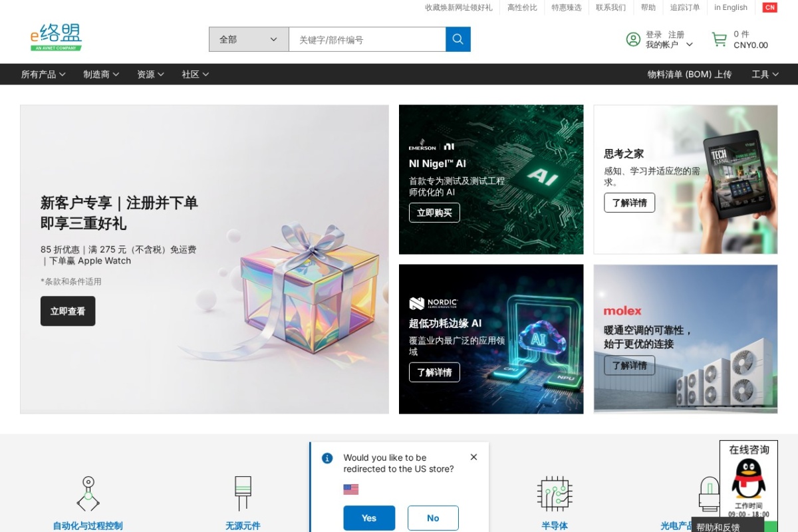The image size is (798, 532).
Task: Click the e络盟 logo
Action: 57,37
